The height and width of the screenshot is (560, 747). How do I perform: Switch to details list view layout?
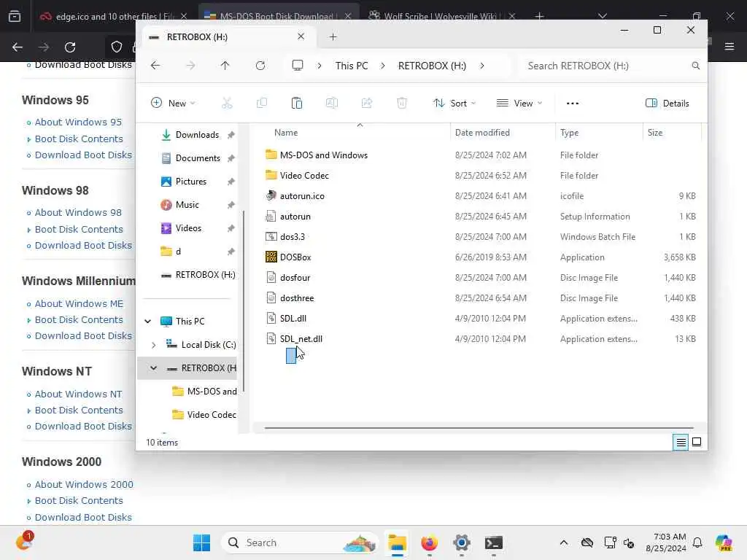pos(681,443)
